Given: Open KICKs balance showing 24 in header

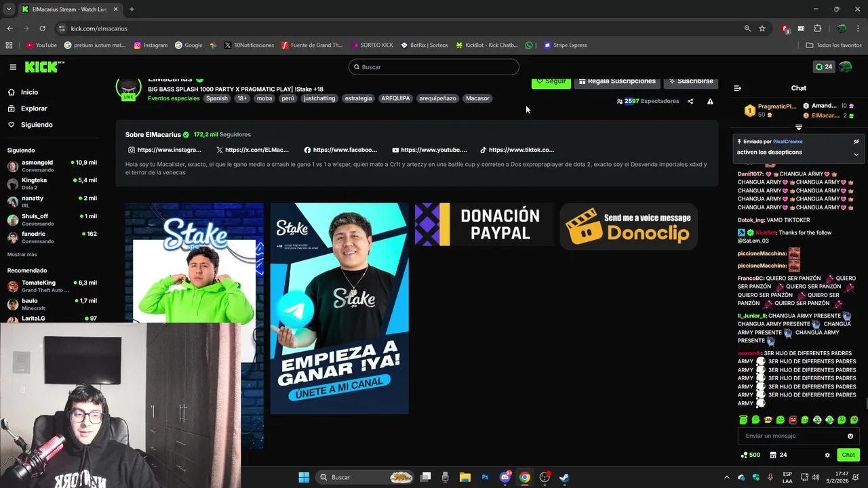Looking at the screenshot, I should 824,67.
